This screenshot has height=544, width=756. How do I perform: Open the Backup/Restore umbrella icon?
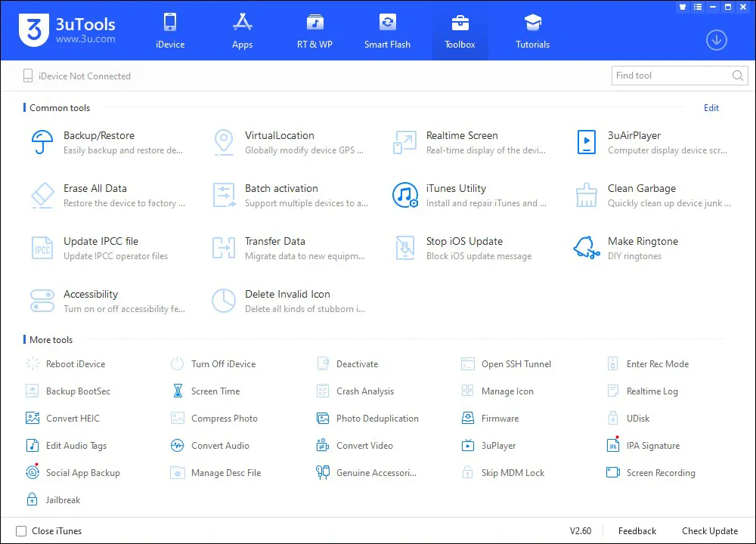tap(42, 141)
